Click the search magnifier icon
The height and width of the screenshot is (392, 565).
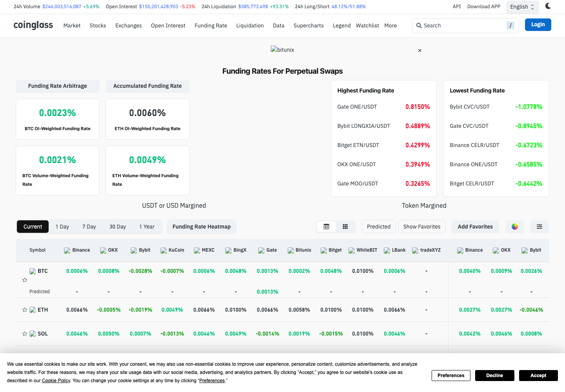[x=419, y=25]
